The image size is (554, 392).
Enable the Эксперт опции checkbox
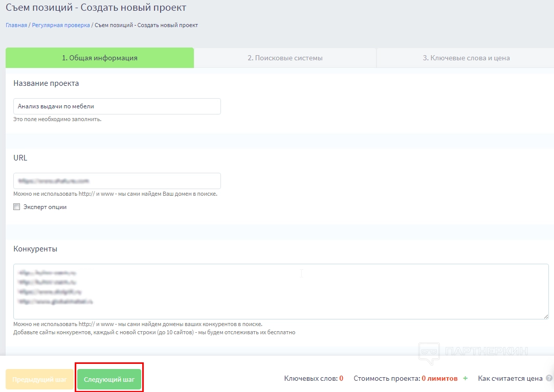click(x=16, y=206)
